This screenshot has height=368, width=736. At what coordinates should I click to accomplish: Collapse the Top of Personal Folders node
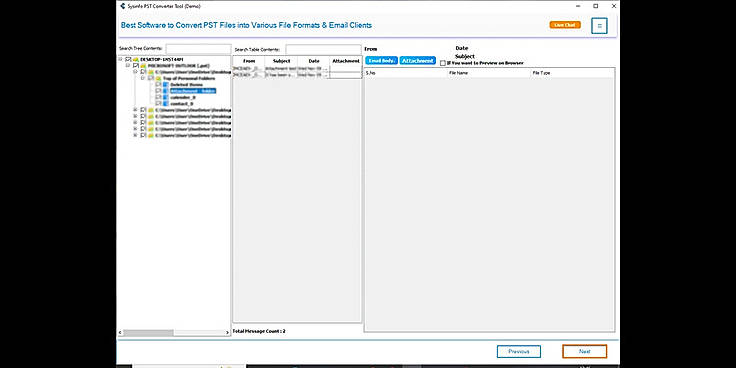tap(143, 78)
